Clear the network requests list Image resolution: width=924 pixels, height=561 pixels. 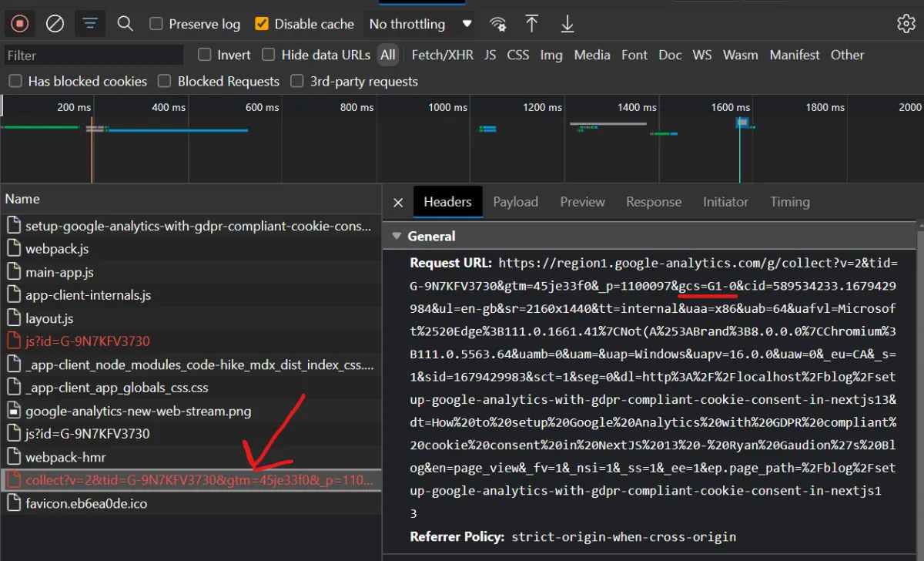point(54,23)
